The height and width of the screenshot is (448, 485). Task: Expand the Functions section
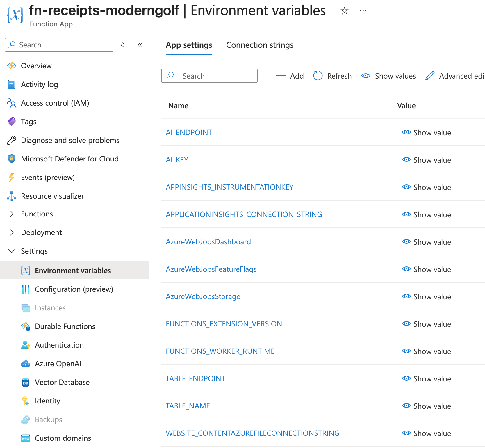[x=12, y=214]
